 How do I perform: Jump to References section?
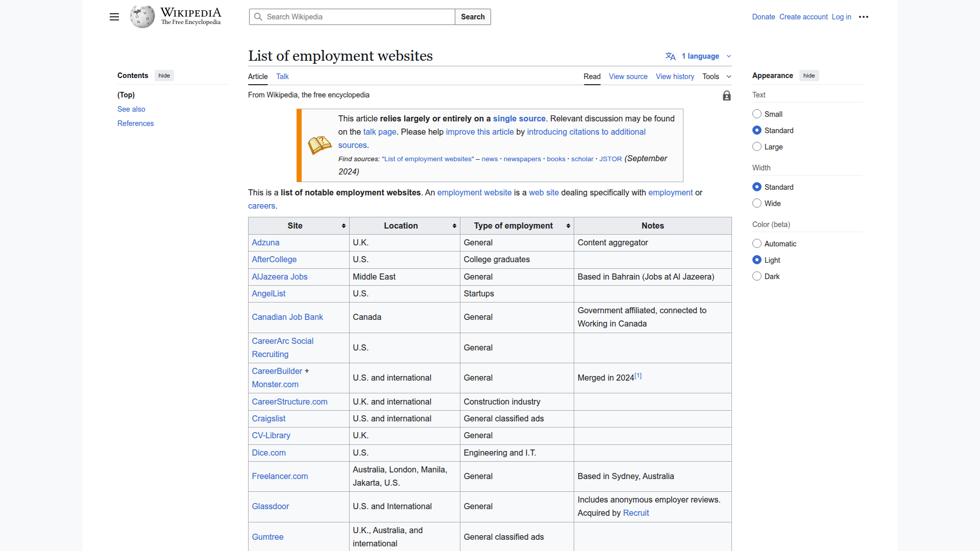(135, 123)
